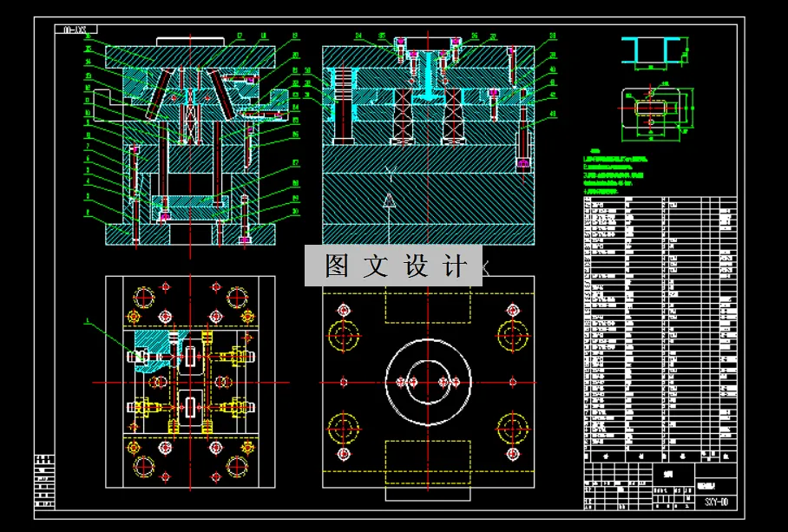Image resolution: width=788 pixels, height=532 pixels.
Task: Select the dimensioned part plan sketch with green dimensions
Action: 657,112
